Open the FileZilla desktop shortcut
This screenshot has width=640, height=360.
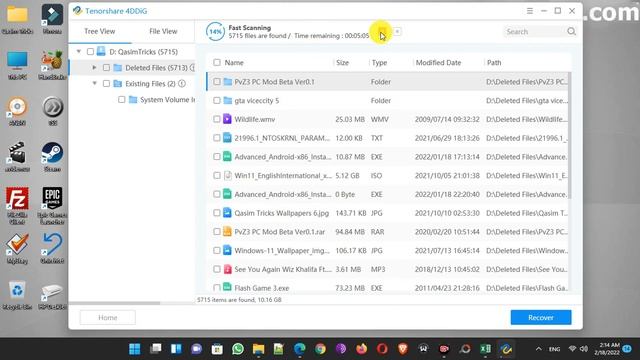(17, 206)
